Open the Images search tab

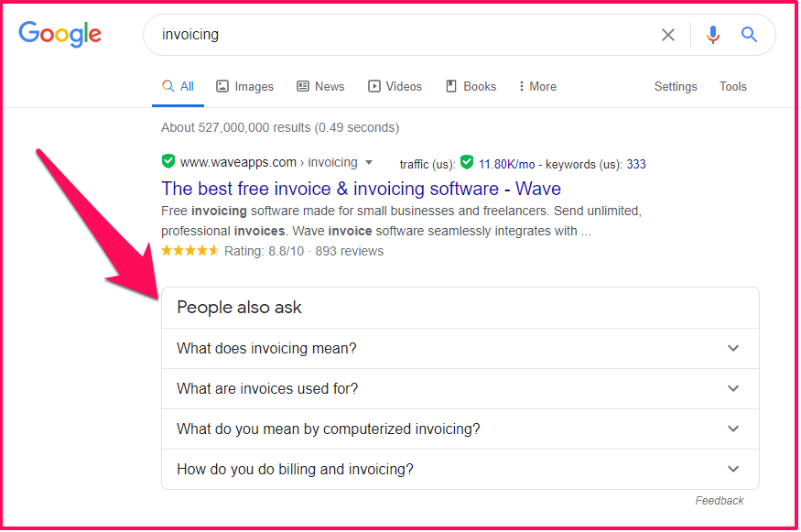[244, 86]
